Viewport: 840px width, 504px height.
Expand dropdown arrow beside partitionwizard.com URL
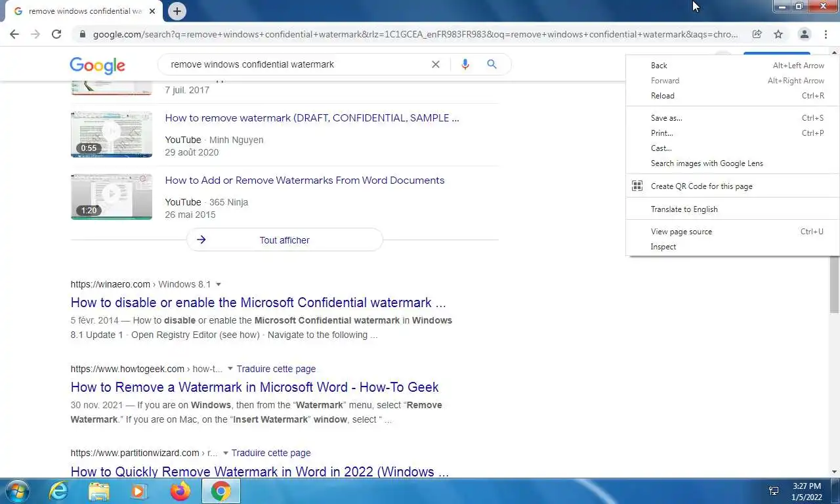[x=225, y=453]
